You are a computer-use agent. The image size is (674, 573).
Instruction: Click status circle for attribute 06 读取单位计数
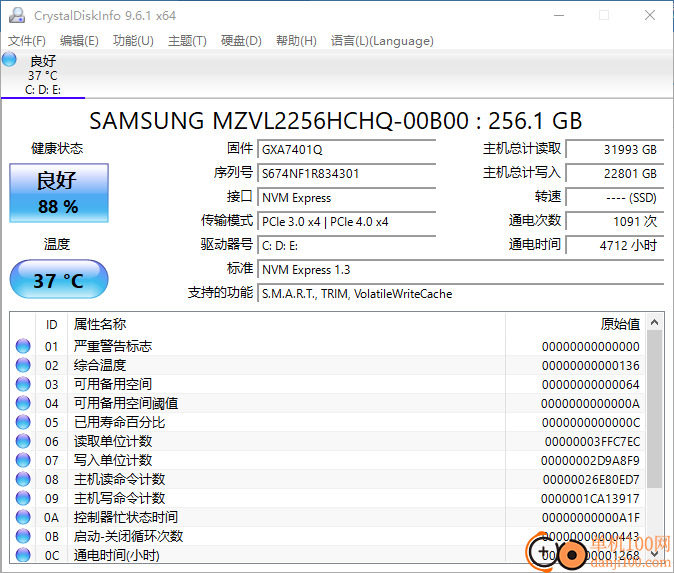tap(23, 441)
